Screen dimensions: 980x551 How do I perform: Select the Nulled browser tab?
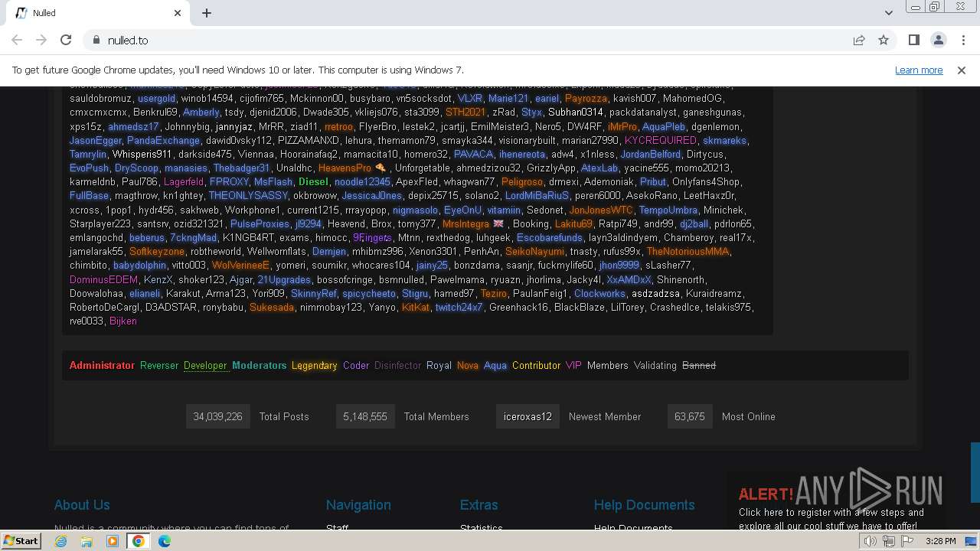pyautogui.click(x=98, y=13)
